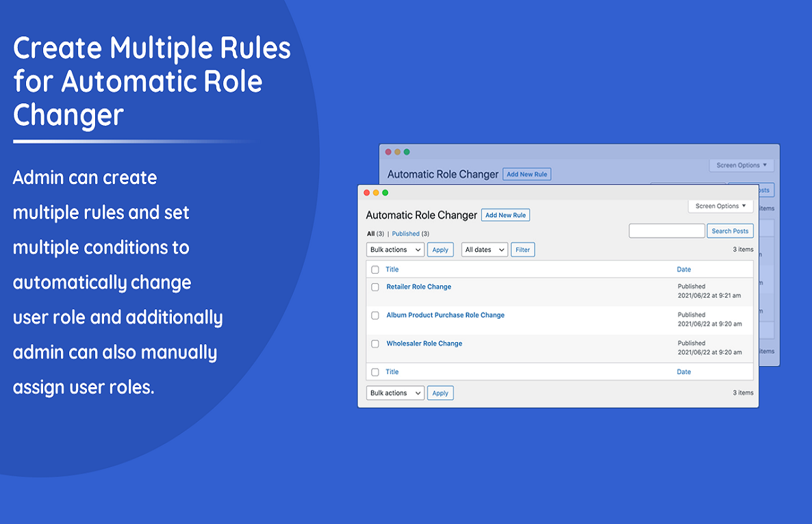Open the bottom Bulk actions dropdown

point(395,393)
